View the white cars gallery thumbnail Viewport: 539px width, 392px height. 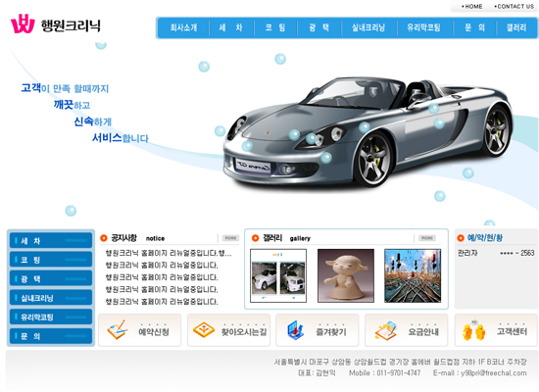[x=278, y=275]
